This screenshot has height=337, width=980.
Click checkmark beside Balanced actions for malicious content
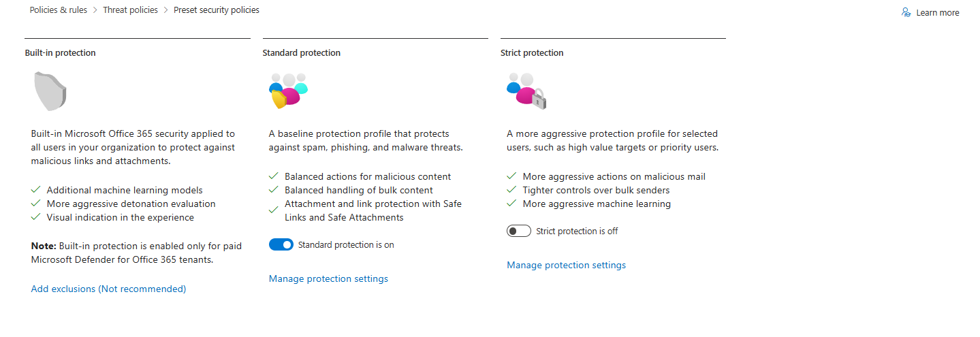click(274, 176)
